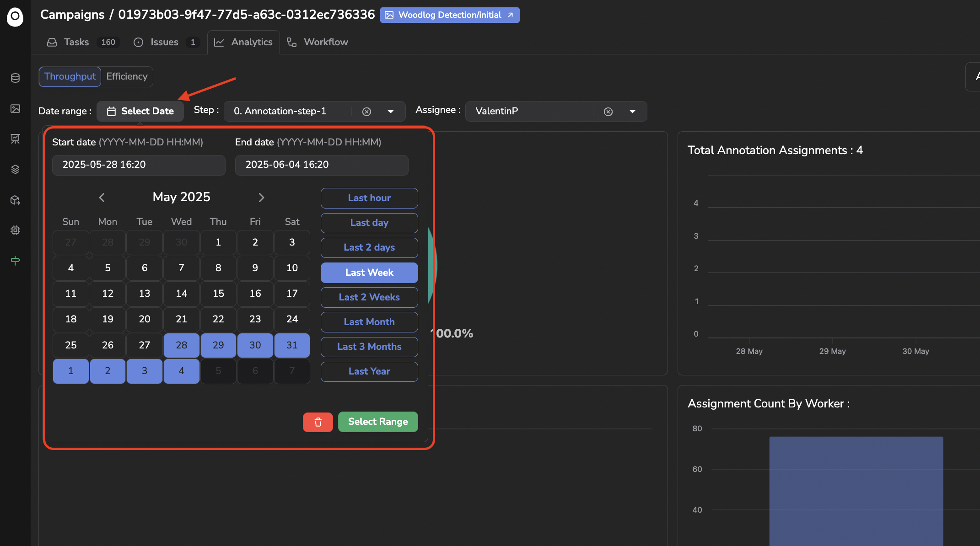The image size is (980, 546).
Task: Choose the Last 2 days preset
Action: (x=369, y=247)
